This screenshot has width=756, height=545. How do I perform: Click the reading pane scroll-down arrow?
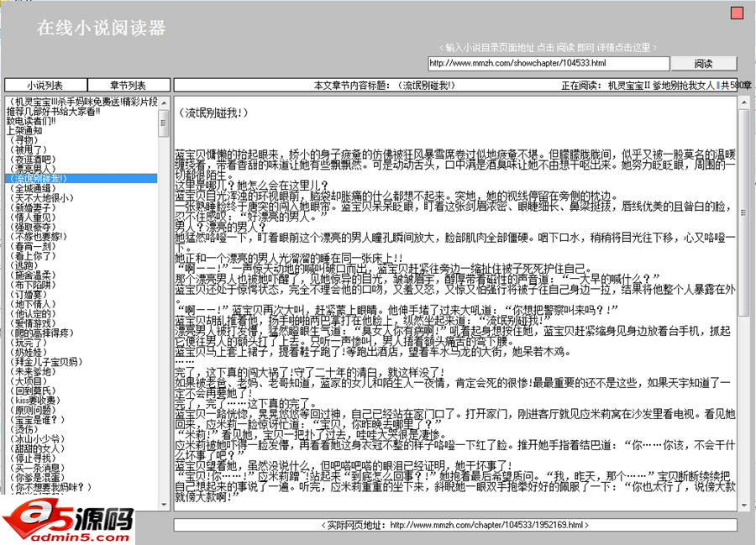coord(743,505)
